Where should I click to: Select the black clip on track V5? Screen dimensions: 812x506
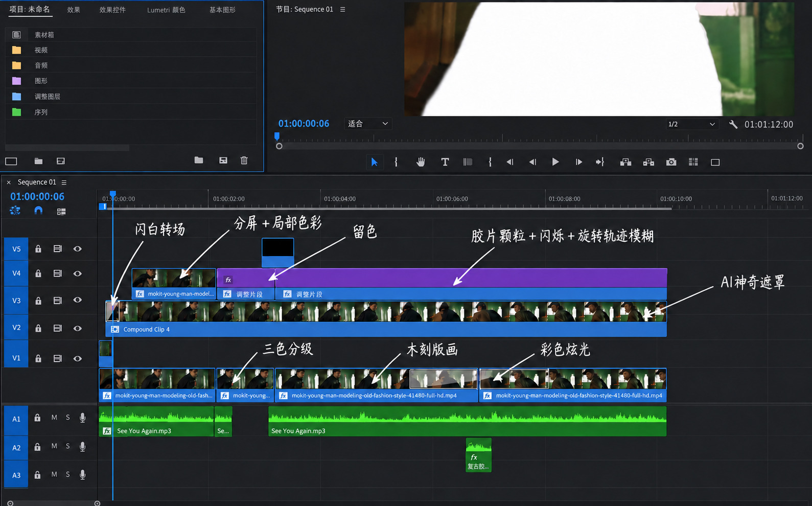[x=277, y=252]
